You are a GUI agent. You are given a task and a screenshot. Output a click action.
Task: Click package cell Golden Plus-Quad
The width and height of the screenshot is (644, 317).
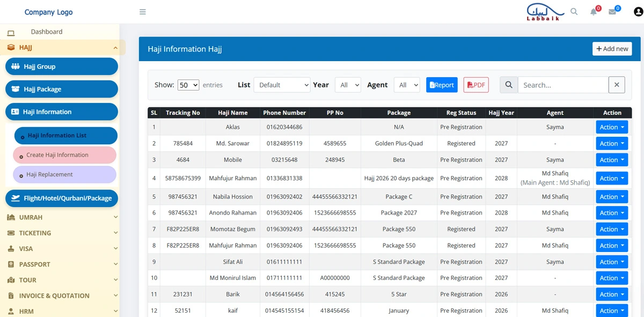399,143
